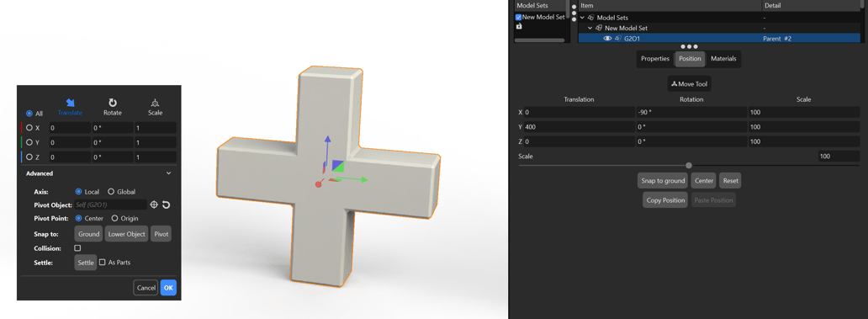The image size is (868, 319).
Task: Click the Y Translation field showing 400
Action: tap(580, 127)
